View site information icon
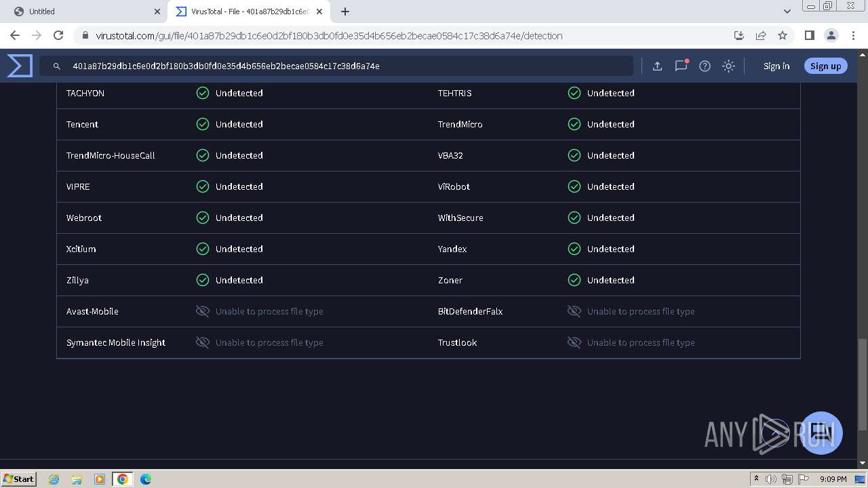Image resolution: width=868 pixels, height=488 pixels. pos(85,35)
